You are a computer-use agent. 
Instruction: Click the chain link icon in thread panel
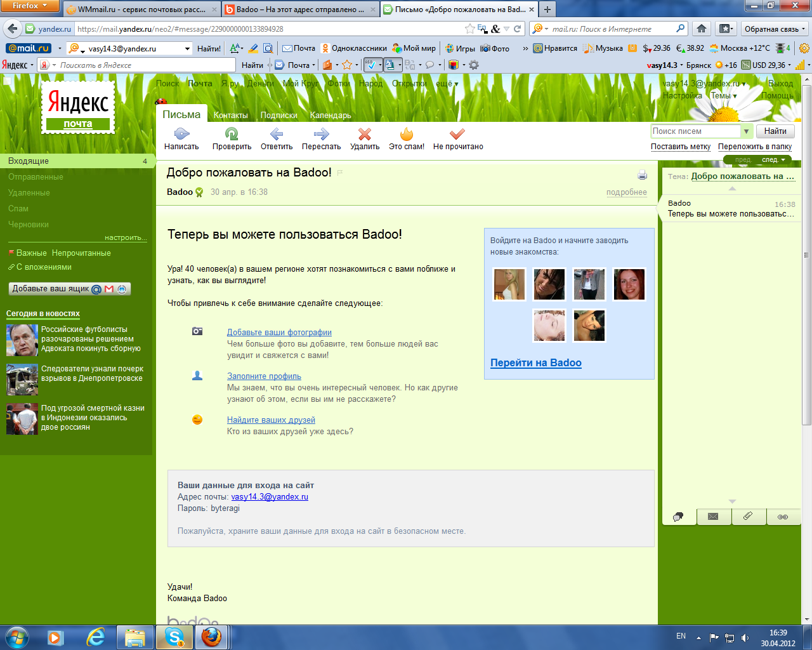point(783,517)
